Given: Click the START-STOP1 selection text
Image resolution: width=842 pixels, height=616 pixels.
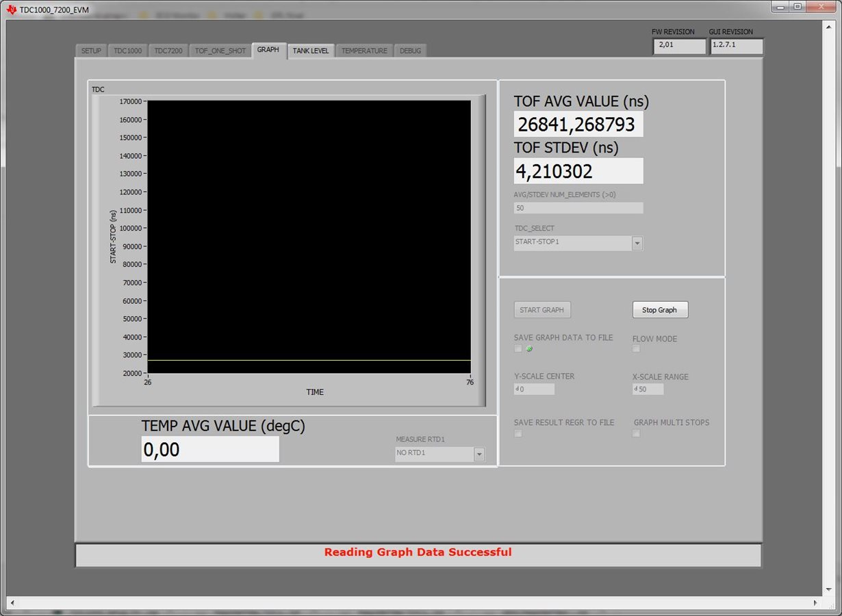Looking at the screenshot, I should pos(537,242).
